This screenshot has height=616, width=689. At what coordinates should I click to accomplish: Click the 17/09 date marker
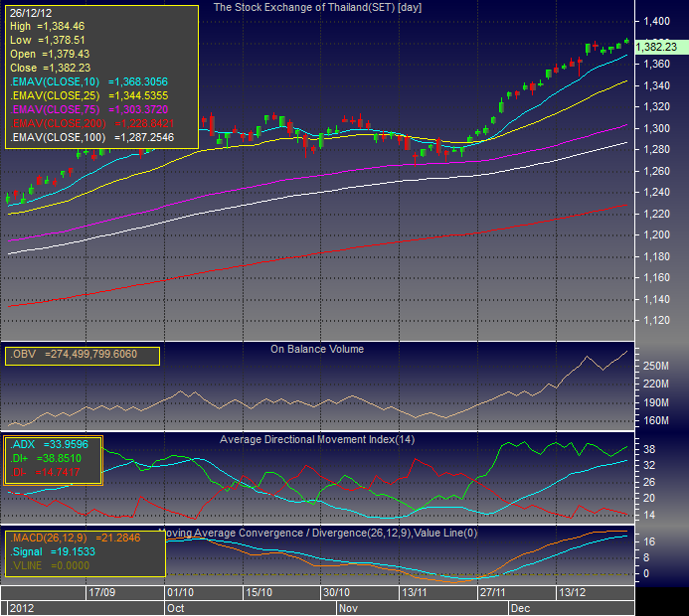point(102,593)
